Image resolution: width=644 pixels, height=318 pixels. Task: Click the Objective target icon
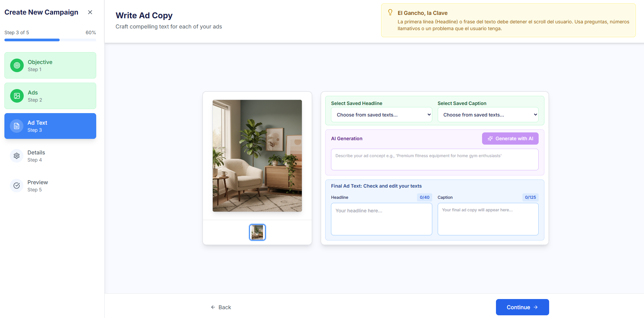(x=17, y=65)
